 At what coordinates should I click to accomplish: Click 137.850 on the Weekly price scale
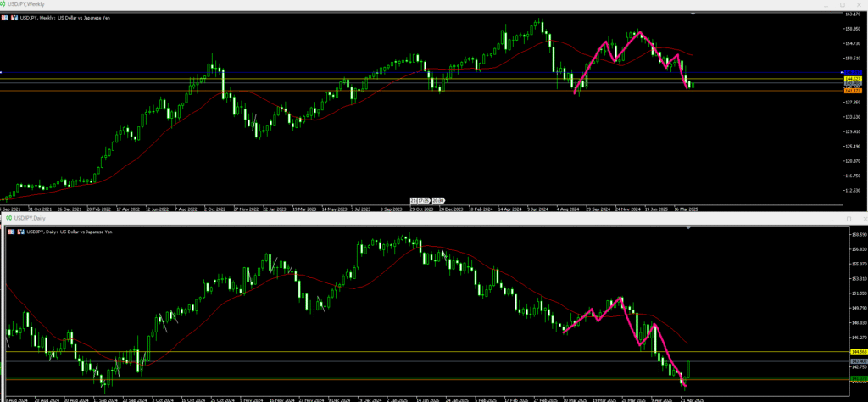coord(853,102)
